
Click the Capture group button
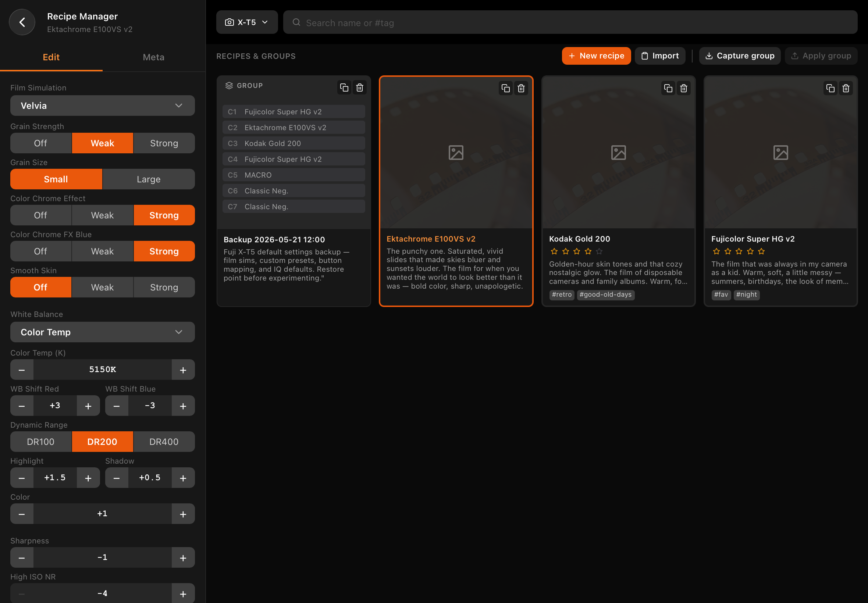pyautogui.click(x=740, y=56)
